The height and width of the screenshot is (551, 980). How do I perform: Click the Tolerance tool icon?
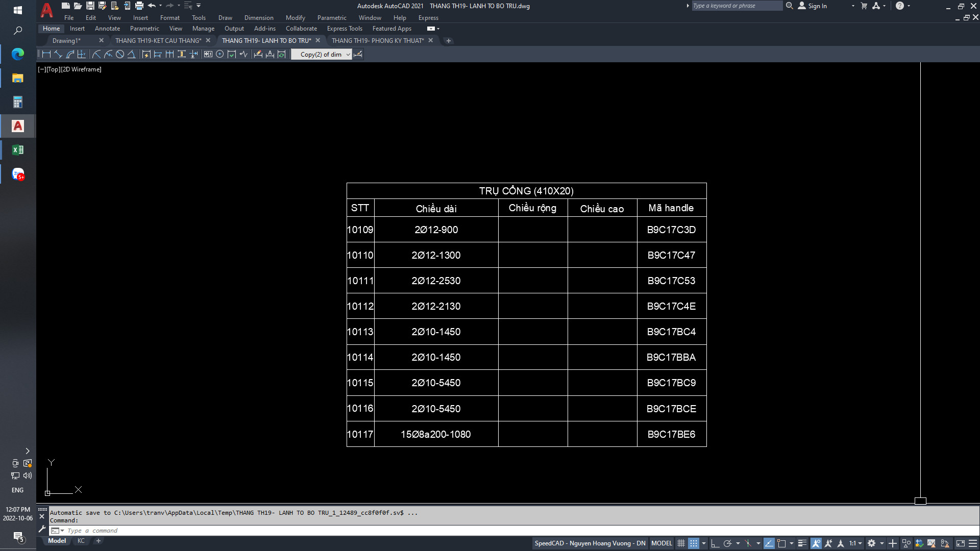coord(208,54)
